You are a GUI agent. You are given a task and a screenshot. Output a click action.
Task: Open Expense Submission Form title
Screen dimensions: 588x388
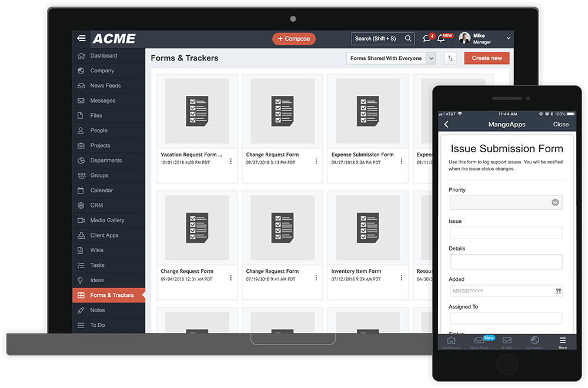[x=363, y=155]
